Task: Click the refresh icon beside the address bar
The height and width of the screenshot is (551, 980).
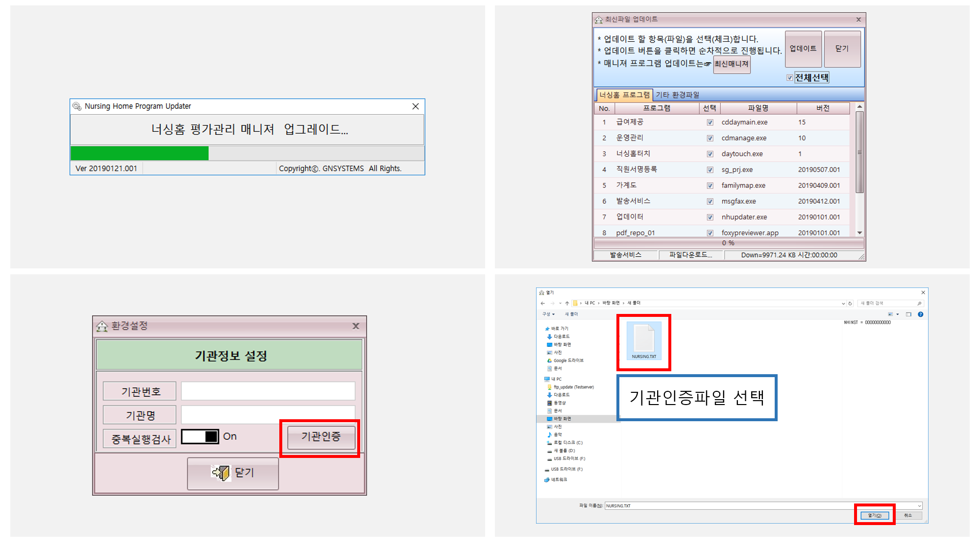Action: pos(851,303)
